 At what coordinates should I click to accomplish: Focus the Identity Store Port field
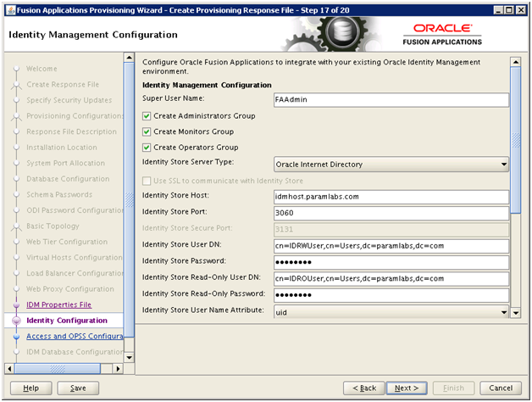[391, 213]
